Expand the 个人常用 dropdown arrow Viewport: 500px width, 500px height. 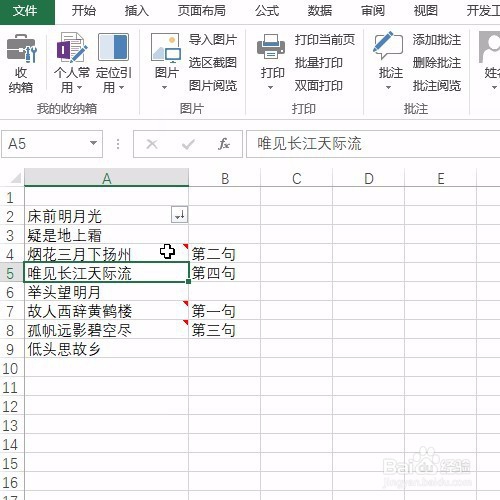[x=79, y=88]
